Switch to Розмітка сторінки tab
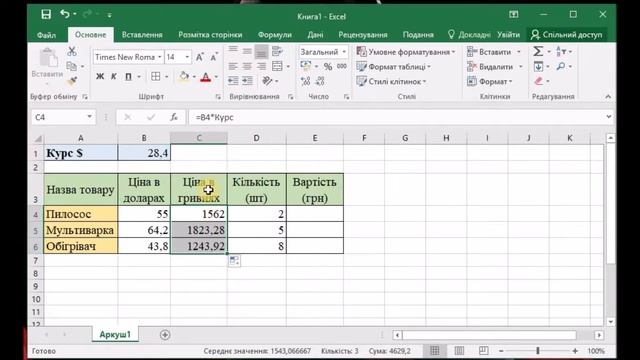This screenshot has height=360, width=640. point(210,35)
